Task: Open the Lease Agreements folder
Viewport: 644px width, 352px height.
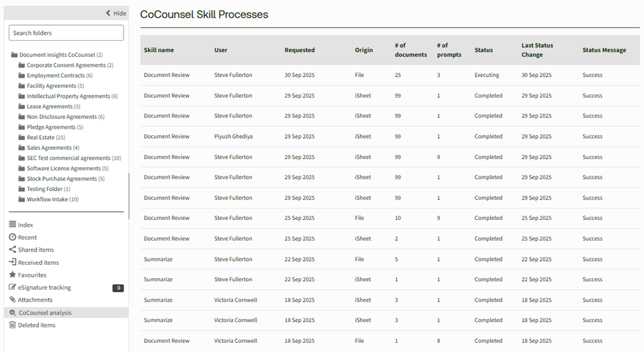Action: [x=50, y=106]
